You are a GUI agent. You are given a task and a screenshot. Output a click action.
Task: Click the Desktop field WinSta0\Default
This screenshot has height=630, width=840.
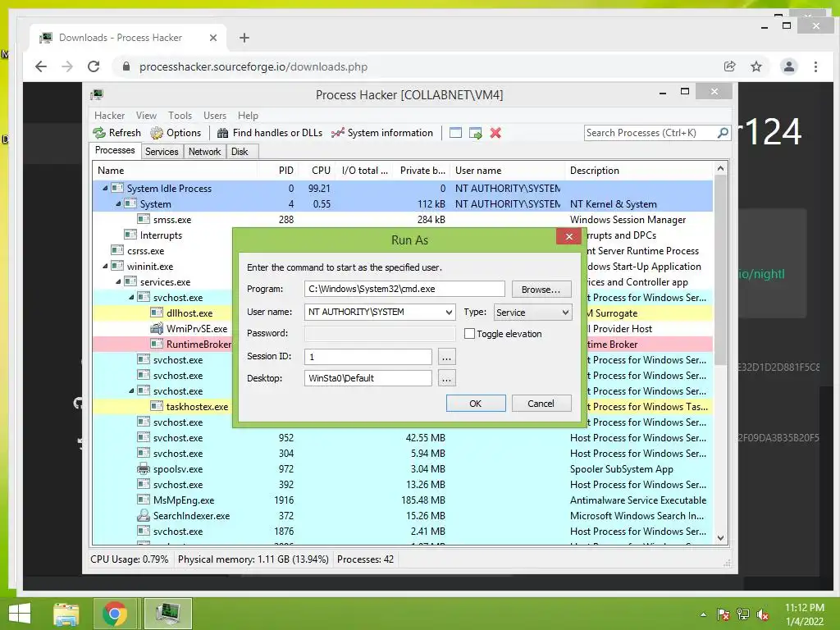click(x=368, y=378)
